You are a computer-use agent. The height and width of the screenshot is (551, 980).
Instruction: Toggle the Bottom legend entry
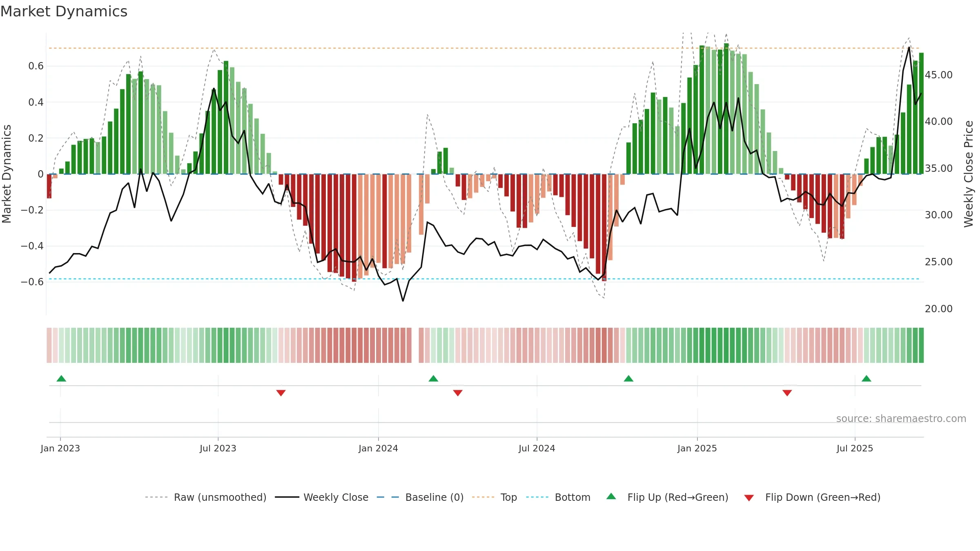pos(558,497)
